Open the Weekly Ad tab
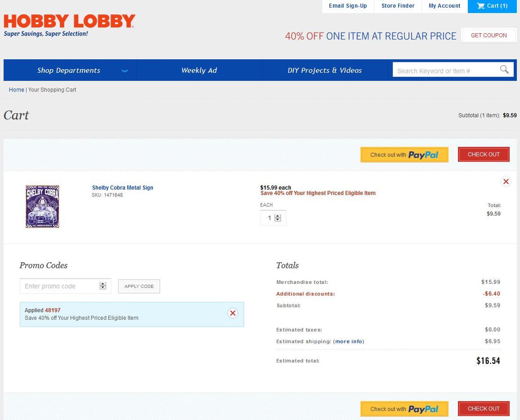 pos(199,70)
